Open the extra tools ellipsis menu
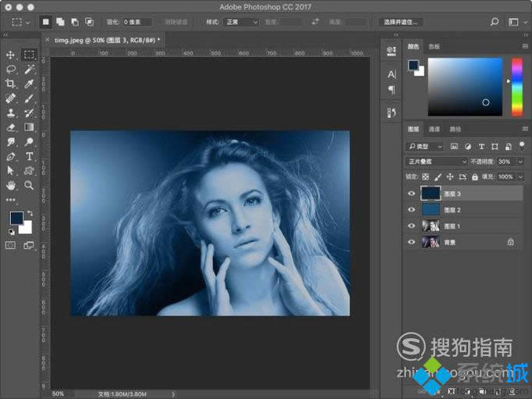Viewport: 532px width, 399px height. coord(10,200)
